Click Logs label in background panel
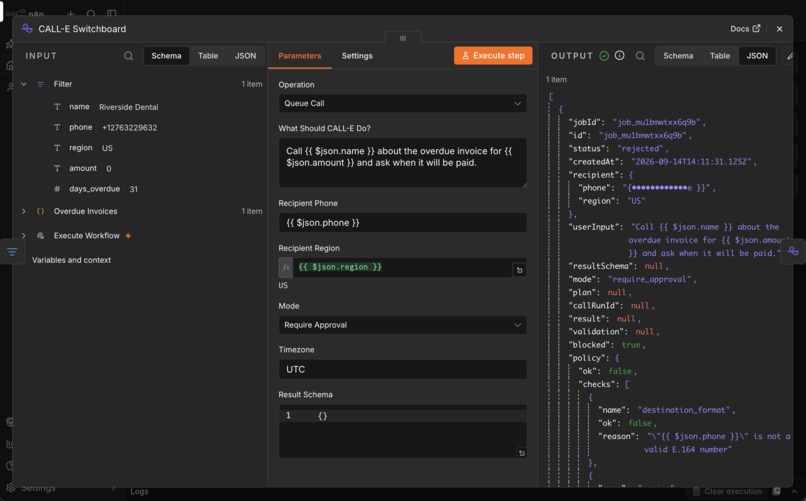This screenshot has height=501, width=806. pos(139,491)
